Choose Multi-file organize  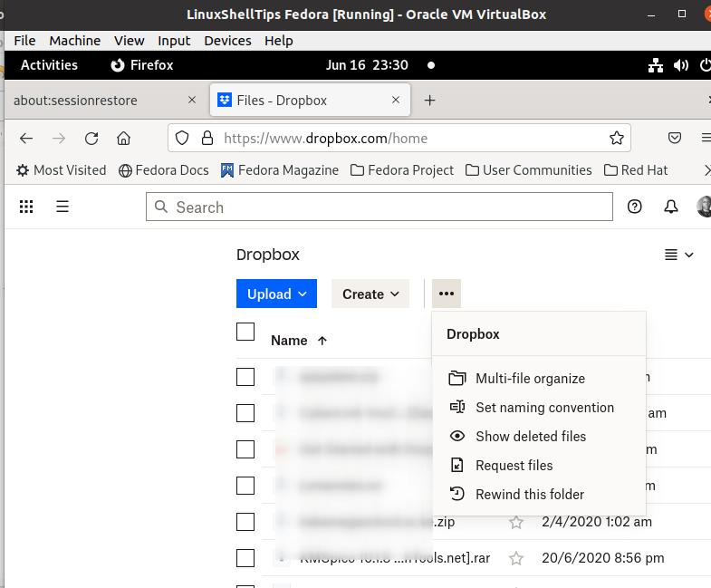(x=539, y=379)
